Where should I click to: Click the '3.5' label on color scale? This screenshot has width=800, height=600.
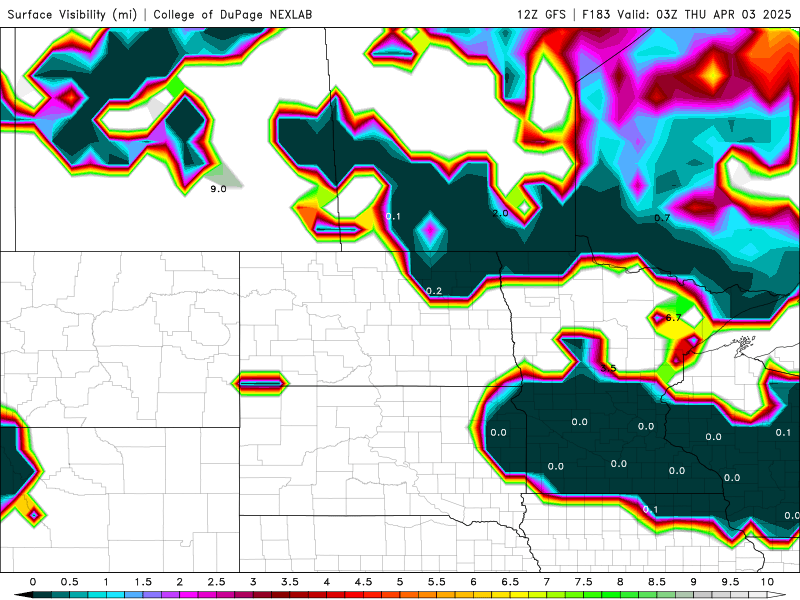(290, 582)
